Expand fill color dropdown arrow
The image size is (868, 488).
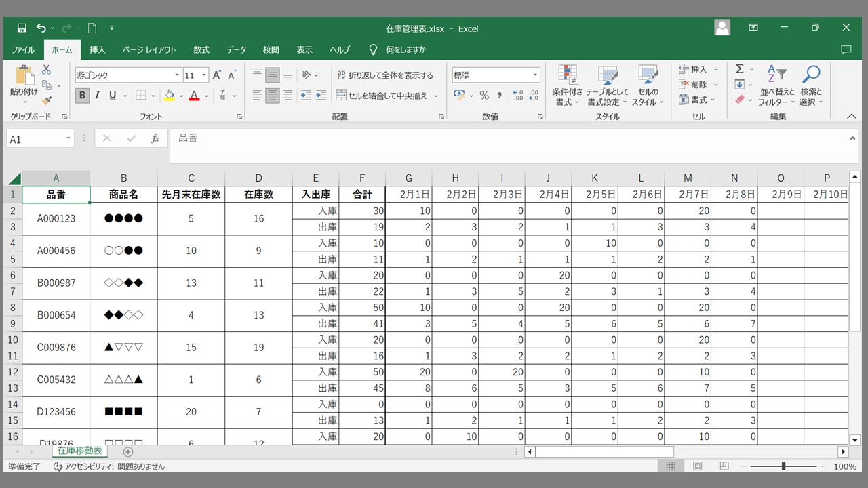(x=180, y=96)
